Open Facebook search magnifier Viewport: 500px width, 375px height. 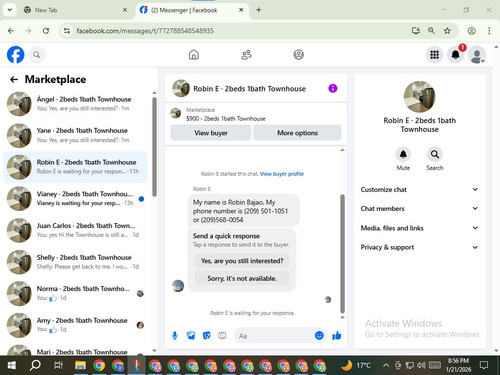pos(37,55)
